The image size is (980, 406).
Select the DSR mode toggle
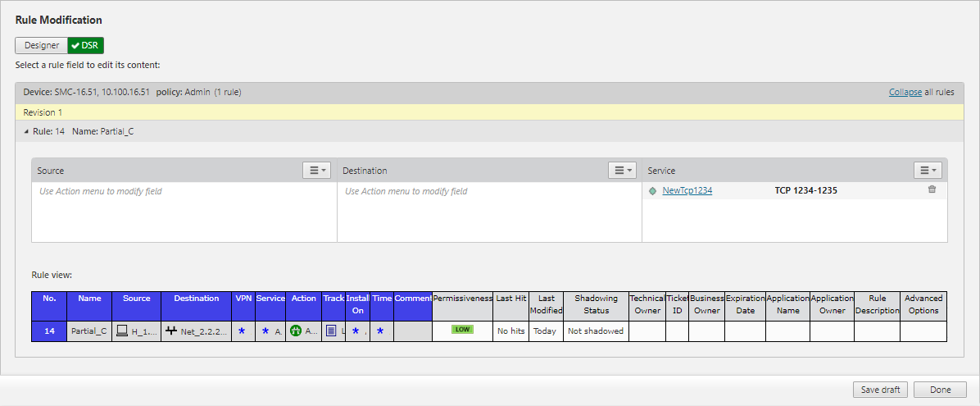pos(85,46)
